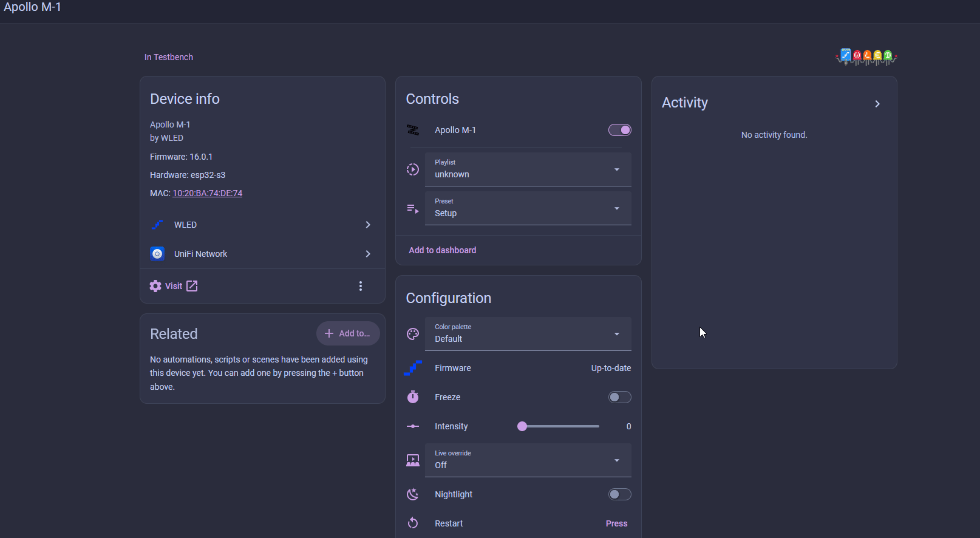This screenshot has height=538, width=980.
Task: Click the Apollo M-1 page title
Action: [x=32, y=7]
